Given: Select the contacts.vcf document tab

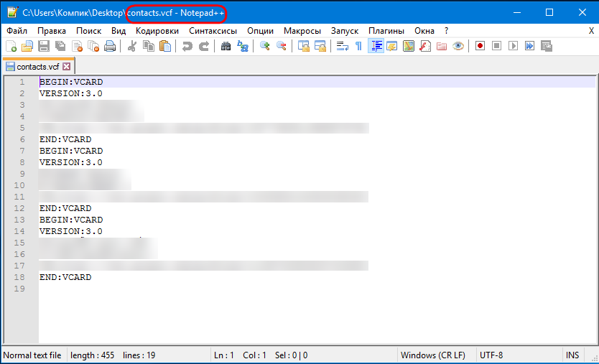Looking at the screenshot, I should pyautogui.click(x=38, y=67).
